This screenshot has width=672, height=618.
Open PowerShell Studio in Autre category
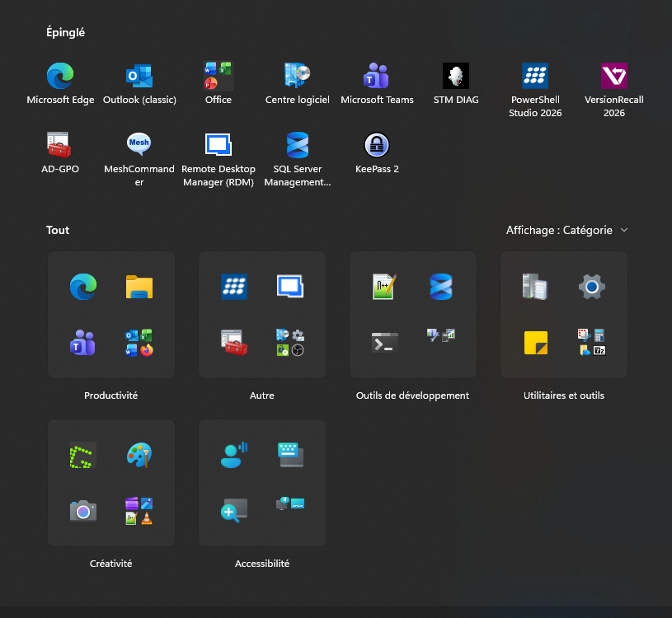234,287
